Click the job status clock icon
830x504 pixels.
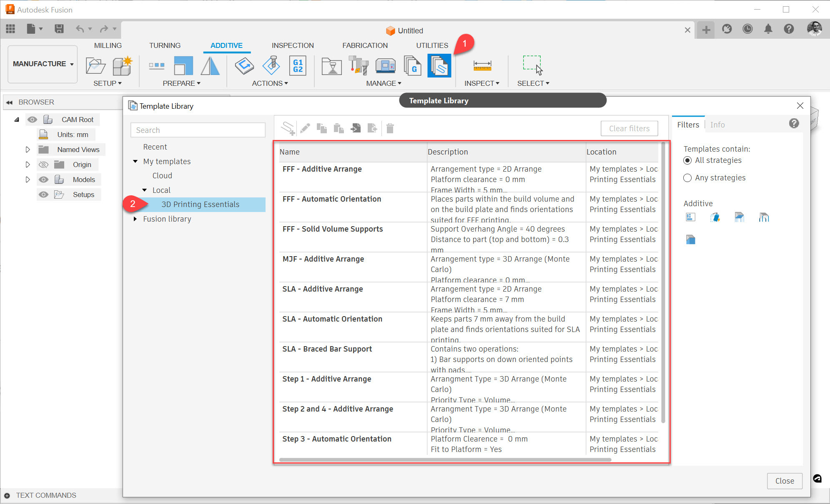(747, 29)
